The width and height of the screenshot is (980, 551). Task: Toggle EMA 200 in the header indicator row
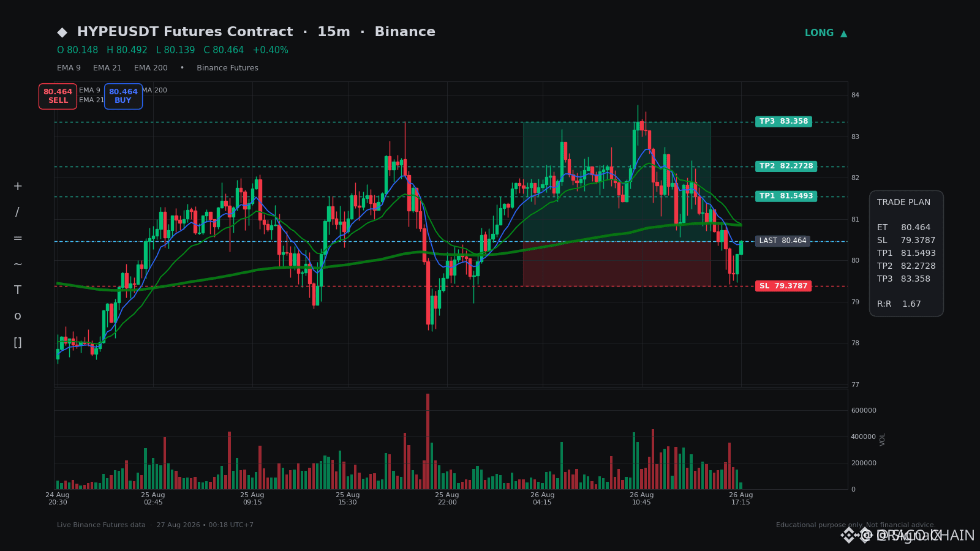pyautogui.click(x=151, y=68)
